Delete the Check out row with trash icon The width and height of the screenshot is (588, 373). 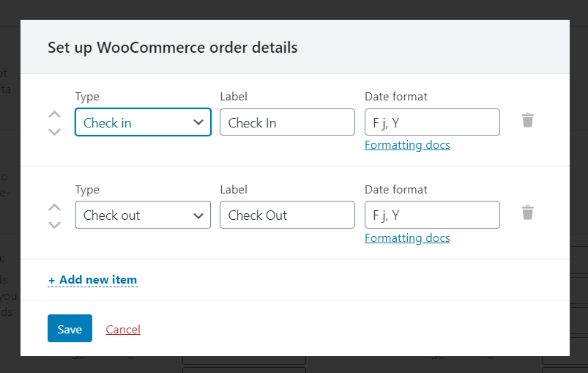tap(527, 213)
